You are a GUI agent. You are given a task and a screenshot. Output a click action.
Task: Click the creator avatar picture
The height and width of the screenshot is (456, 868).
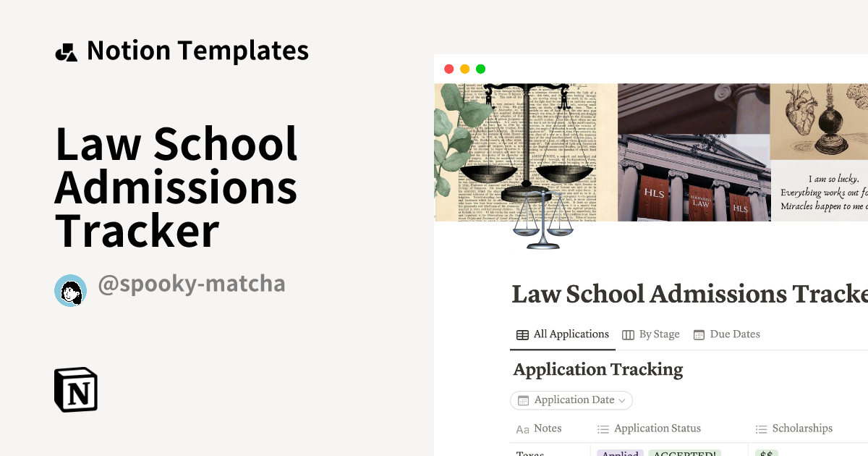[x=70, y=290]
